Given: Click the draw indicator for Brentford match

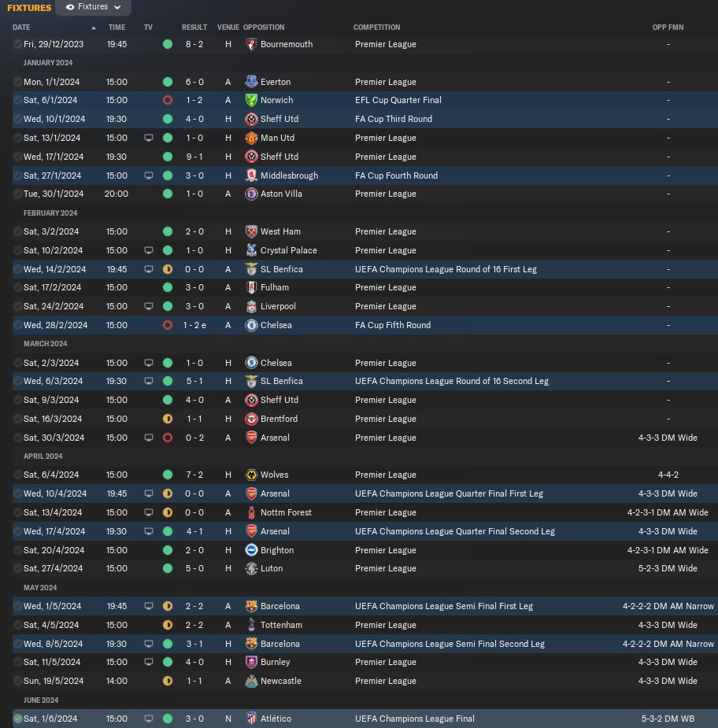Looking at the screenshot, I should (x=168, y=419).
